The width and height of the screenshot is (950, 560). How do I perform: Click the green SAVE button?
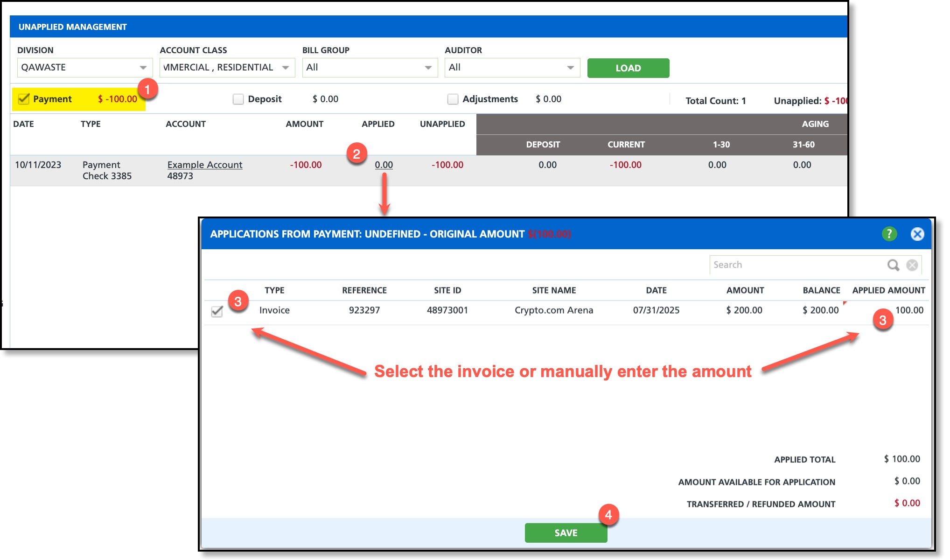click(566, 532)
